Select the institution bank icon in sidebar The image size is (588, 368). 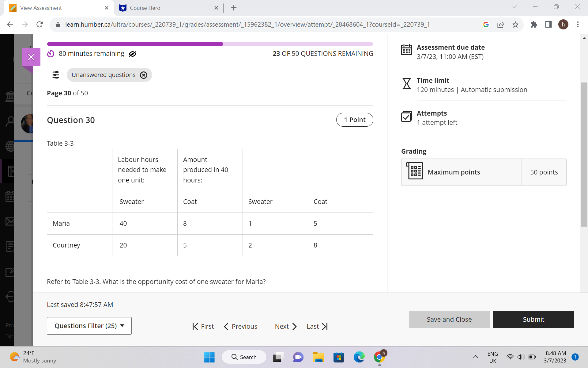[x=10, y=96]
